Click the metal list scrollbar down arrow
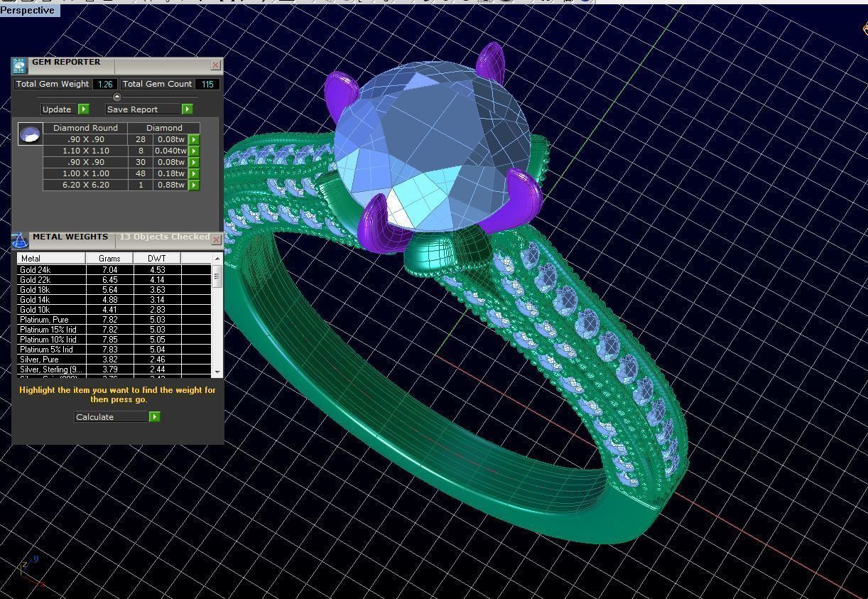This screenshot has height=599, width=868. [217, 372]
